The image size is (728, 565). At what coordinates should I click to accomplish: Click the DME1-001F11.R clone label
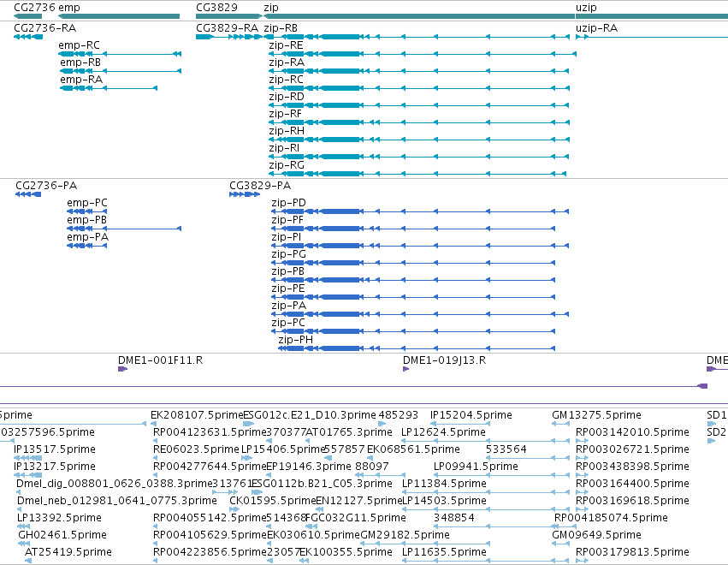tap(160, 360)
